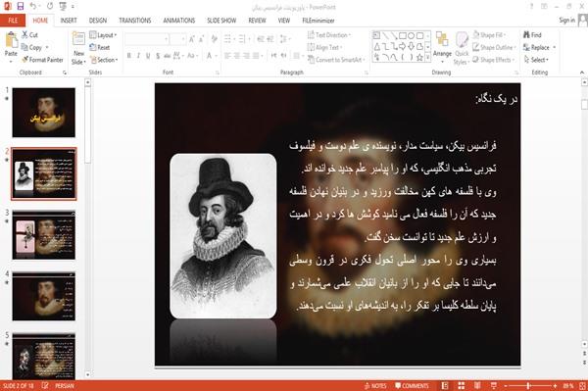Click the Sign in link

tap(566, 21)
